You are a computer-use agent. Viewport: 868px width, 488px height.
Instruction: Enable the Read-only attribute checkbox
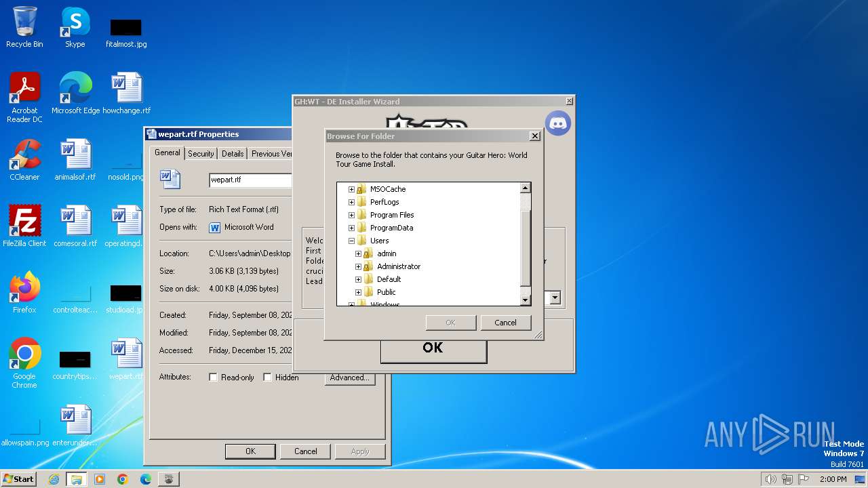[213, 378]
